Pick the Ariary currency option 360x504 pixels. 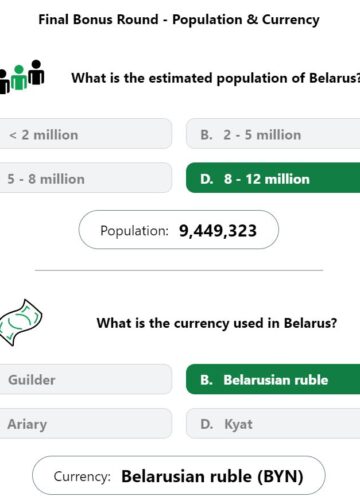[86, 424]
